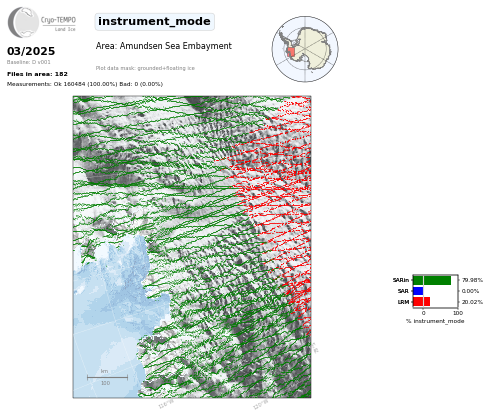492x410 pixels.
Task: Click red highlighted region on Antarctica inset
Action: (x=291, y=52)
